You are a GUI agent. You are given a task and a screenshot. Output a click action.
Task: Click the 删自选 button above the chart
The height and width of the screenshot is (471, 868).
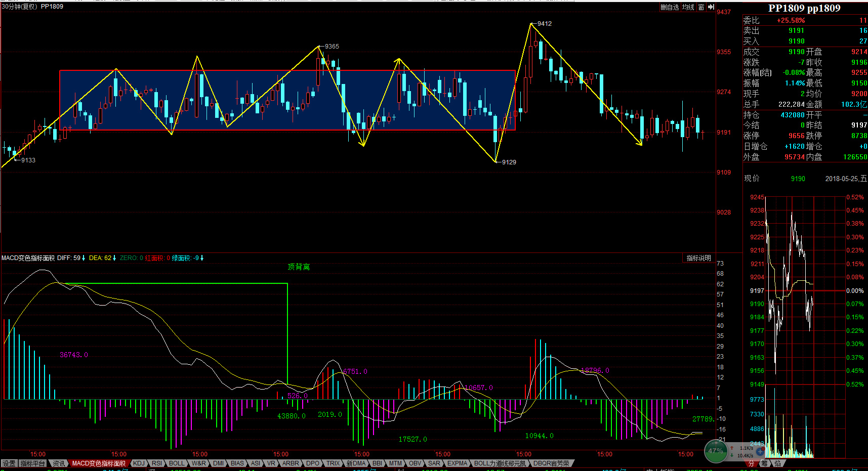click(670, 7)
